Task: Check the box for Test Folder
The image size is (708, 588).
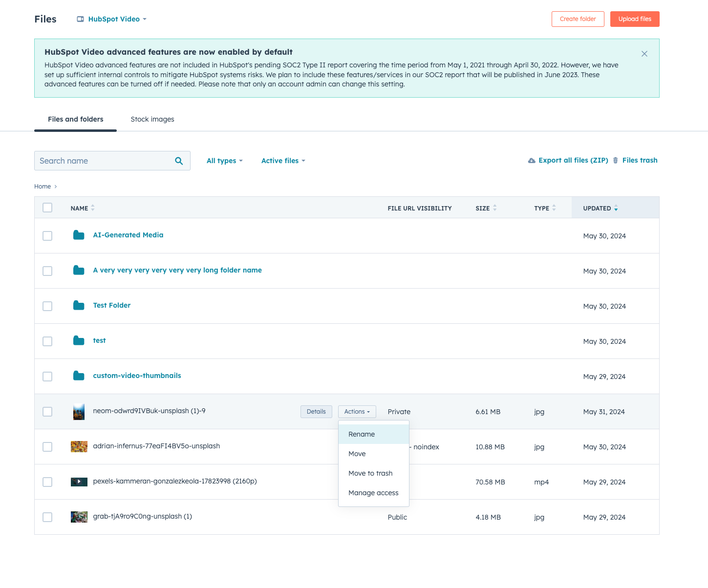Action: click(x=47, y=306)
